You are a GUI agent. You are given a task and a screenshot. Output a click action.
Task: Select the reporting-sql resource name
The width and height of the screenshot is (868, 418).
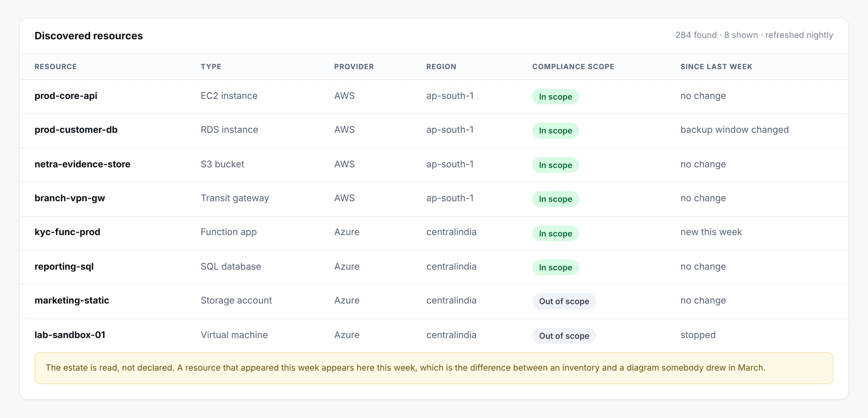[64, 267]
